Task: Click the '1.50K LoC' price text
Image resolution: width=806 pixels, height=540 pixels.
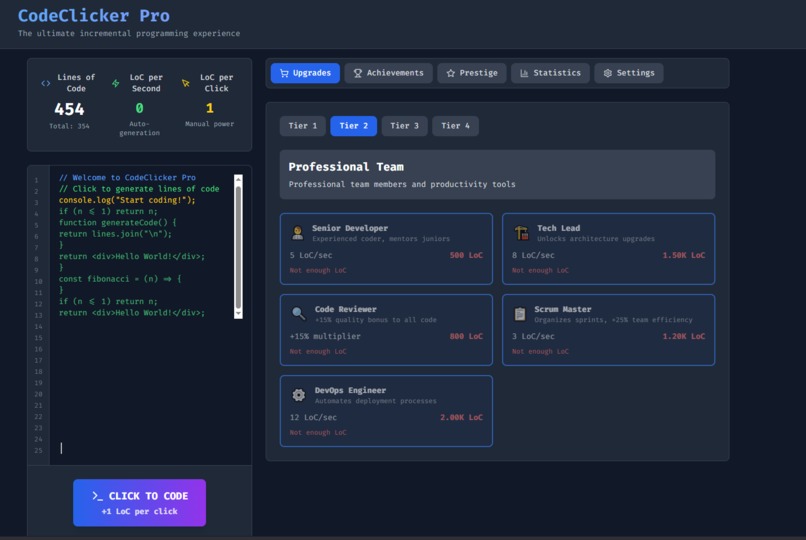Action: [x=684, y=255]
